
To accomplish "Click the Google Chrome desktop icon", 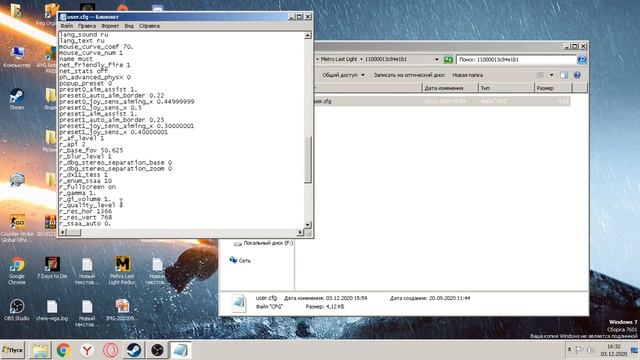I will click(x=17, y=271).
